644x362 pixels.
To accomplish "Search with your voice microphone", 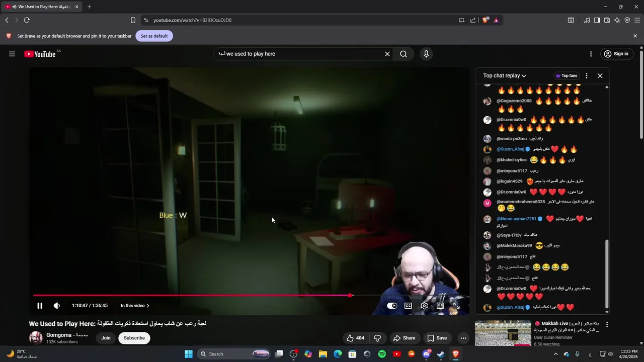I will (x=426, y=54).
